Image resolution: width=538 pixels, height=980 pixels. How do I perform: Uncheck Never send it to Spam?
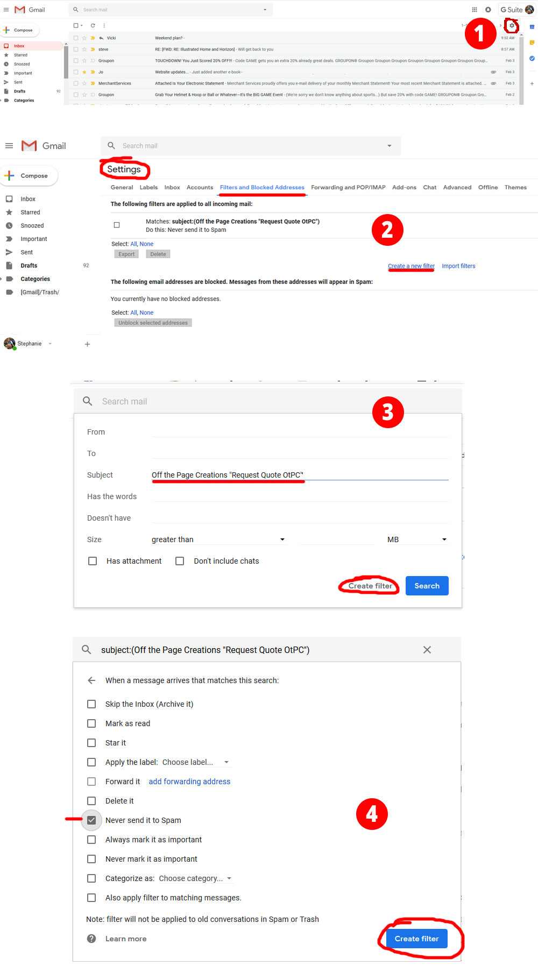click(91, 820)
